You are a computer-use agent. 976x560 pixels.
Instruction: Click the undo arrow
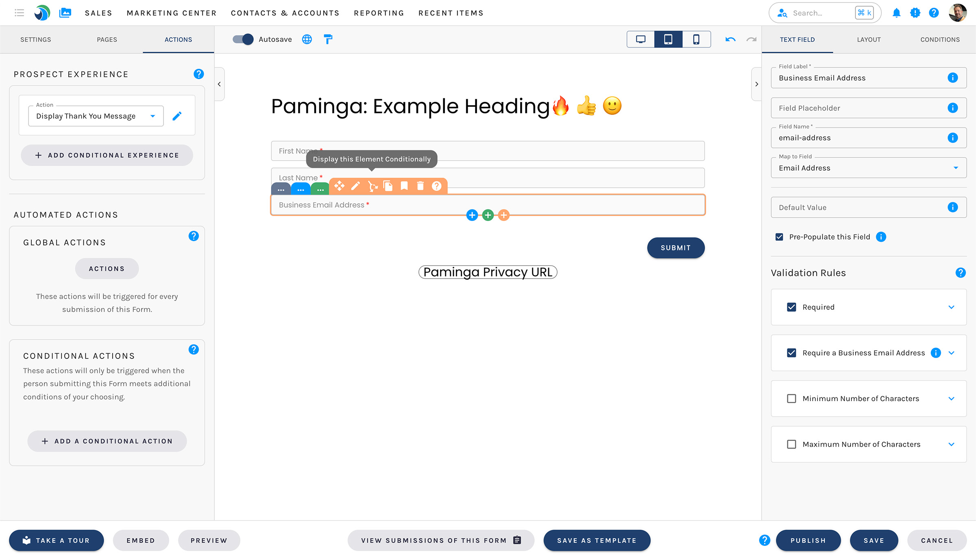pyautogui.click(x=730, y=39)
